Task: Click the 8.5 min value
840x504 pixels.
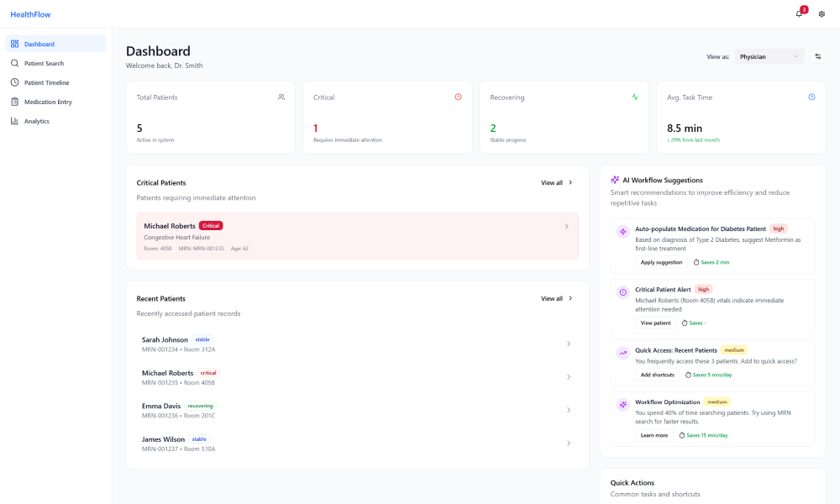Action: (x=684, y=128)
